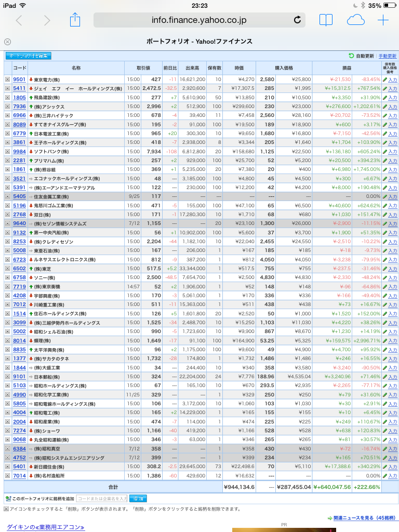Click pencil edit icon in 東京電力 row
399x532 pixels.
pyautogui.click(x=385, y=79)
